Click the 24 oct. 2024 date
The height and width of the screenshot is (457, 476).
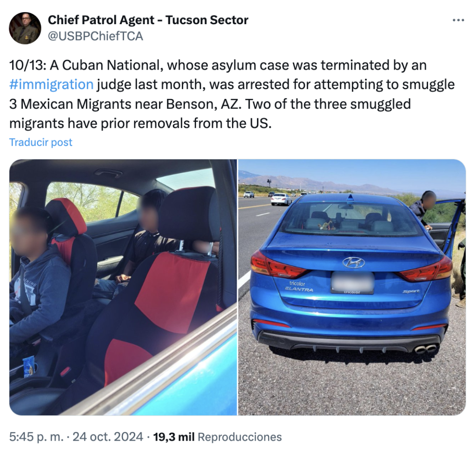[x=108, y=437]
